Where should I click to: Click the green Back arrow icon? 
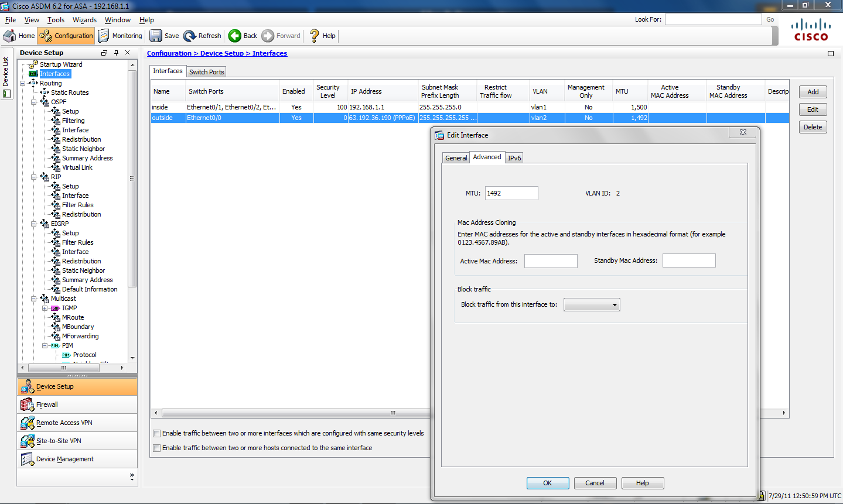pyautogui.click(x=235, y=36)
